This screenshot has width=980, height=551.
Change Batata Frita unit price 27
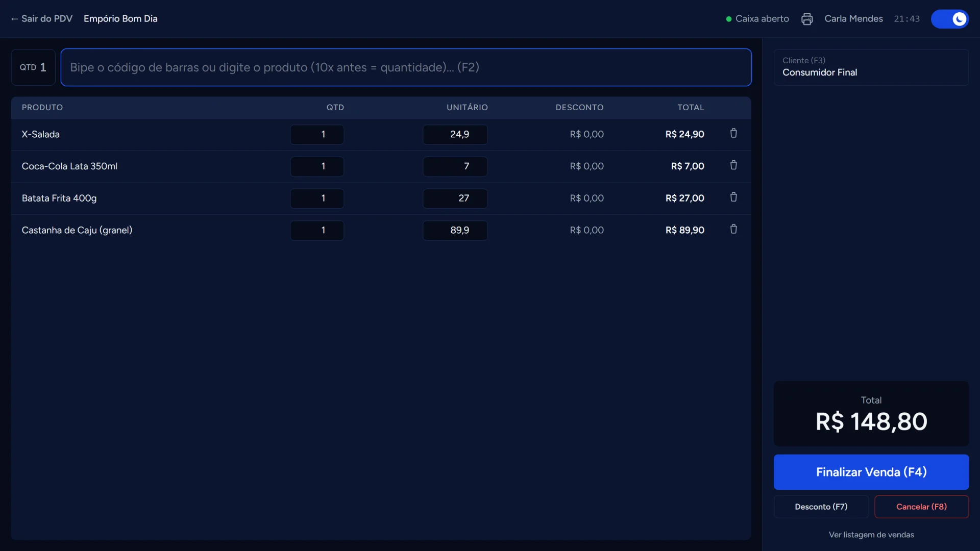pos(455,198)
